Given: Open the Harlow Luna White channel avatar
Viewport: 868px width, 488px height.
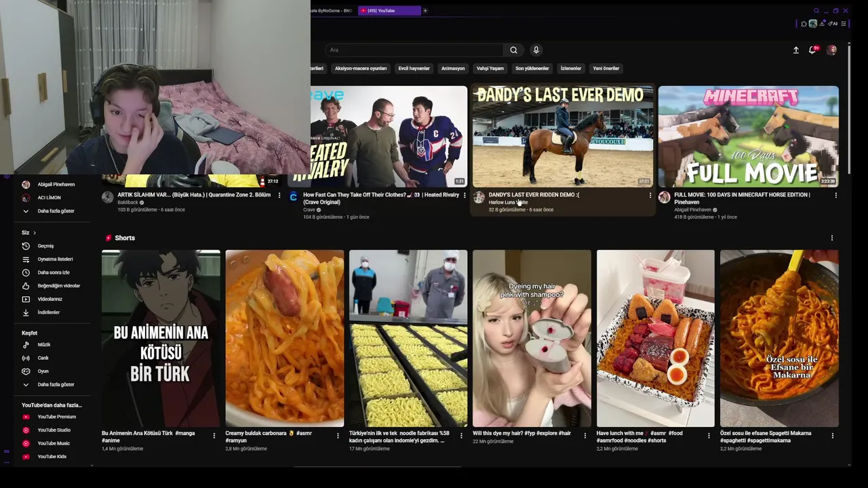Looking at the screenshot, I should point(479,197).
